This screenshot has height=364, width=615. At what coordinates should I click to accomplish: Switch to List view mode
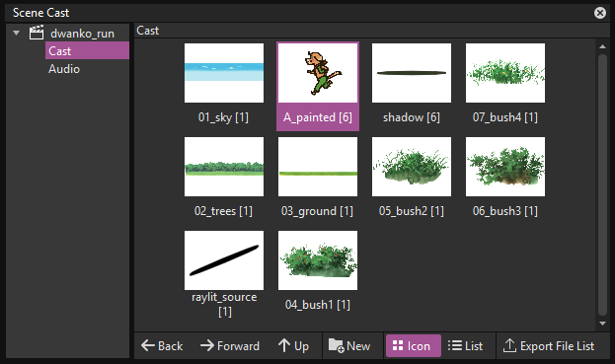pos(466,346)
